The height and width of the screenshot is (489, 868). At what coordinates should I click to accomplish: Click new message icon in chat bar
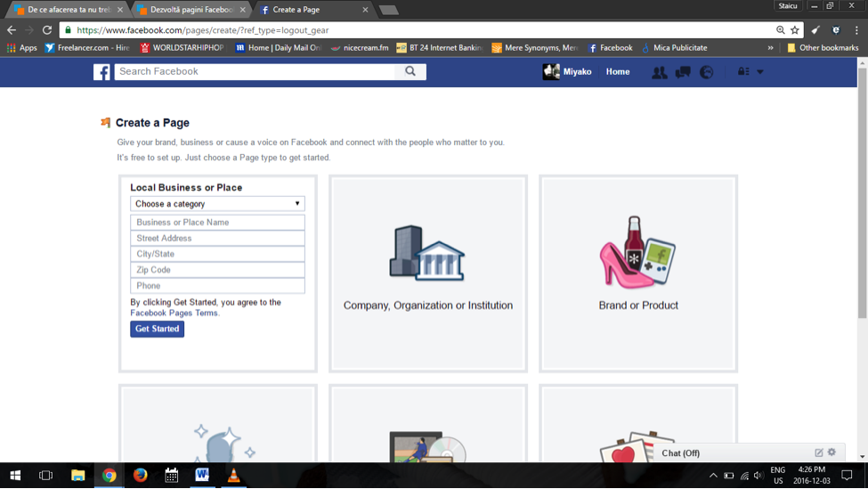click(819, 452)
